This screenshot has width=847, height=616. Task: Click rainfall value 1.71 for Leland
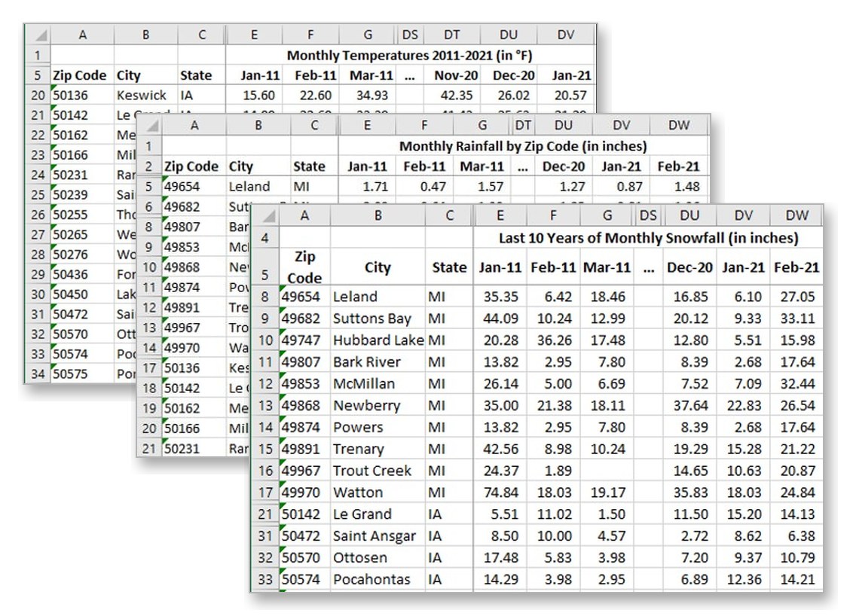pyautogui.click(x=367, y=187)
